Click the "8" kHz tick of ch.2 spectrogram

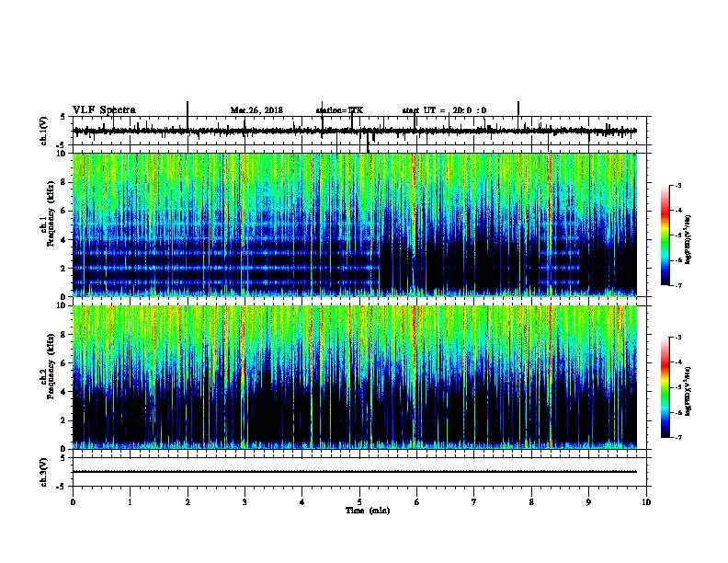tap(63, 335)
